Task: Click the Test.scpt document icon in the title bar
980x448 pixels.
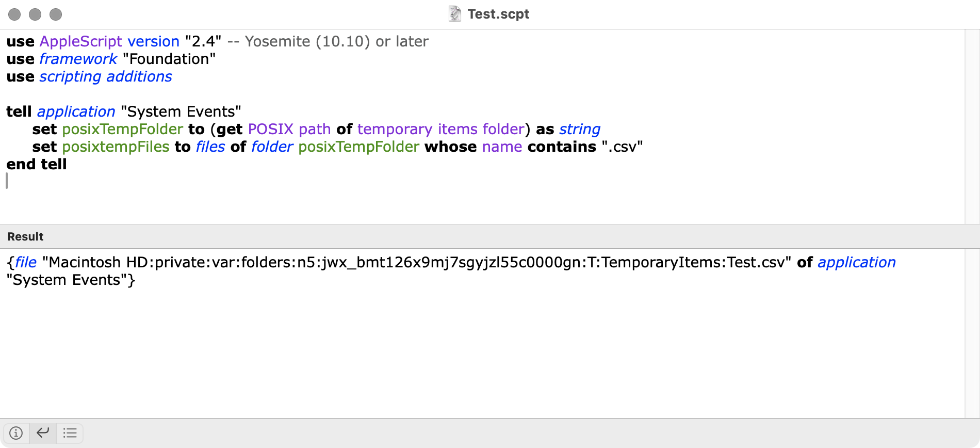Action: tap(454, 14)
